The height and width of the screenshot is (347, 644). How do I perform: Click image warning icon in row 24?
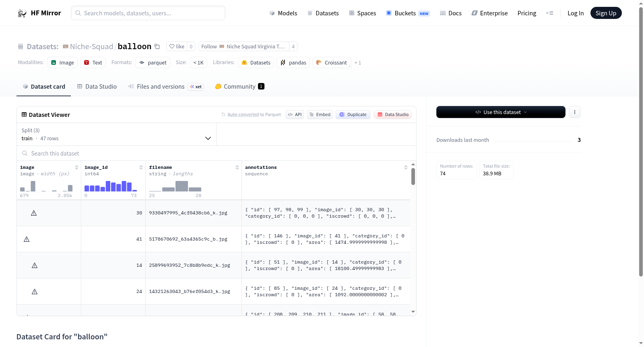pyautogui.click(x=35, y=291)
